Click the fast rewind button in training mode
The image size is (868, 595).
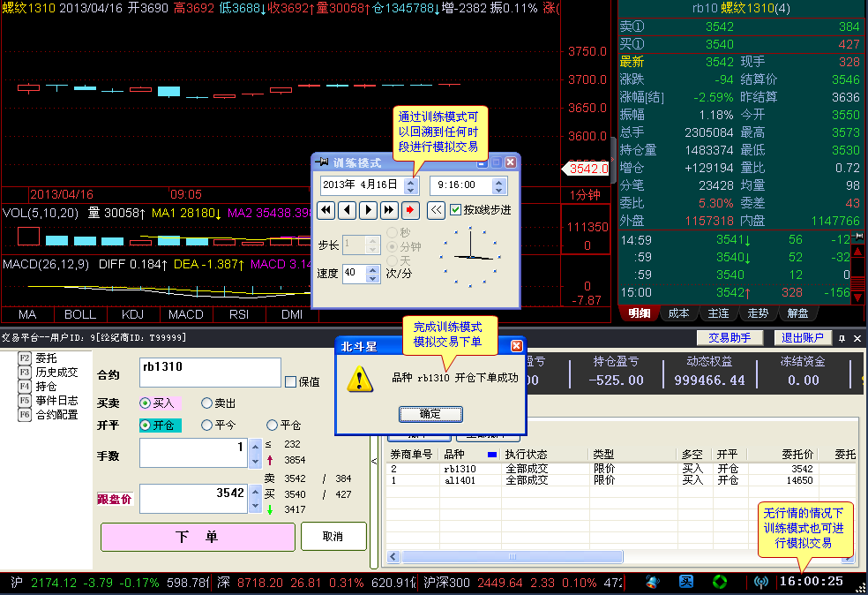click(x=325, y=210)
